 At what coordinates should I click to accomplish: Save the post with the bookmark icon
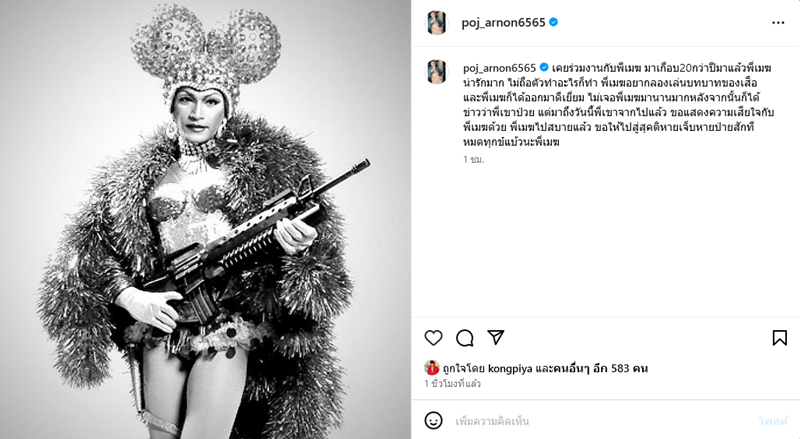point(780,338)
